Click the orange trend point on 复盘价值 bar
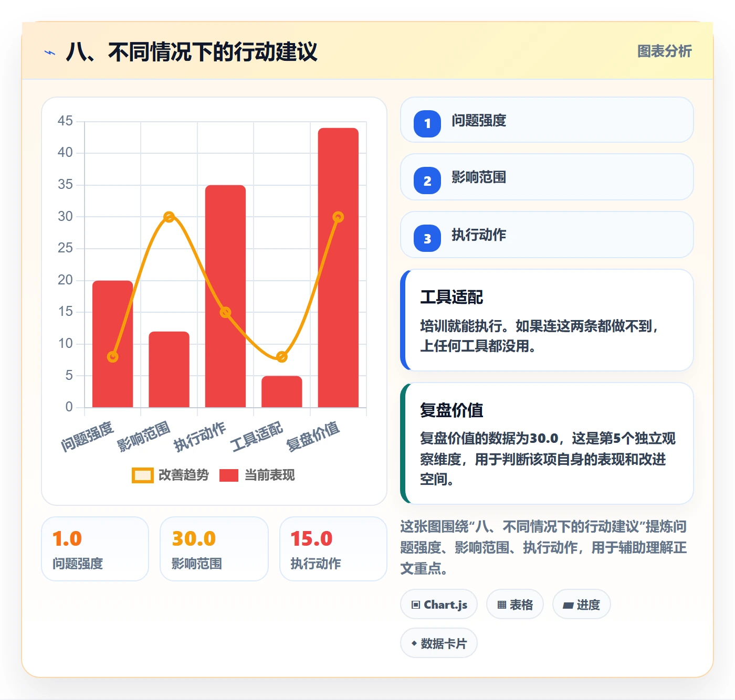735x700 pixels. (x=338, y=217)
